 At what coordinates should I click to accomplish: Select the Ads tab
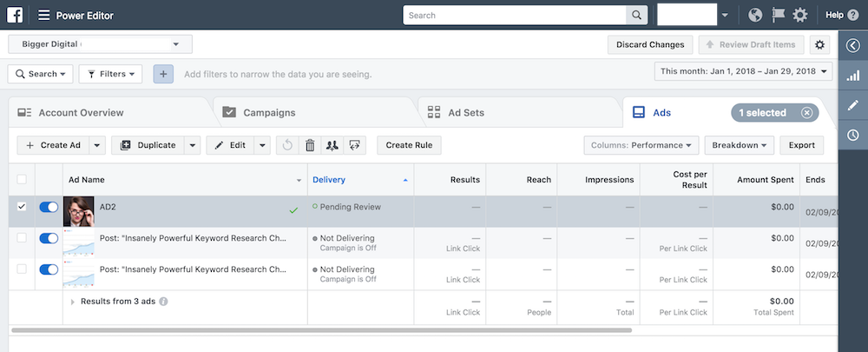click(661, 112)
